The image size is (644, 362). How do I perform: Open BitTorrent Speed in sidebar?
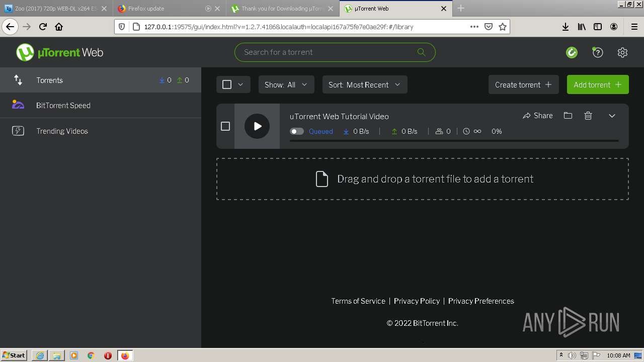click(x=101, y=105)
